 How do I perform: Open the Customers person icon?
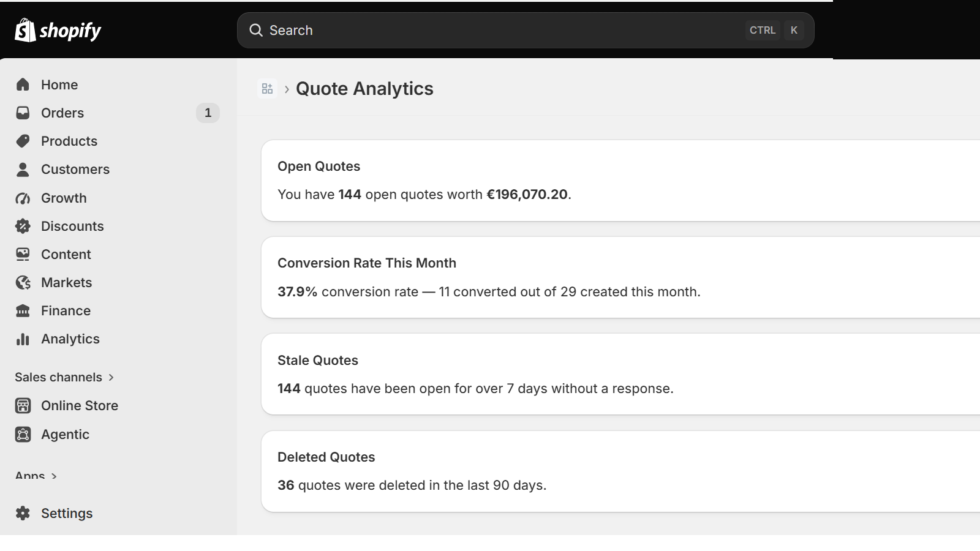pyautogui.click(x=23, y=169)
